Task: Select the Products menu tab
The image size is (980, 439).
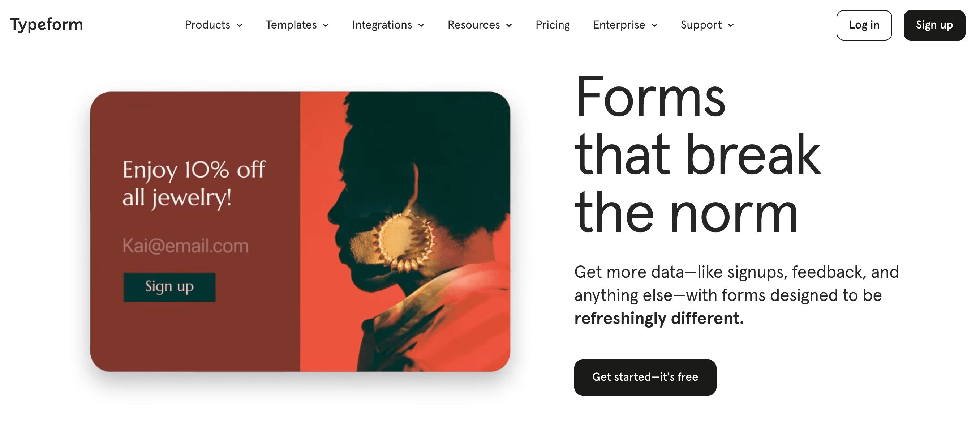Action: 212,25
